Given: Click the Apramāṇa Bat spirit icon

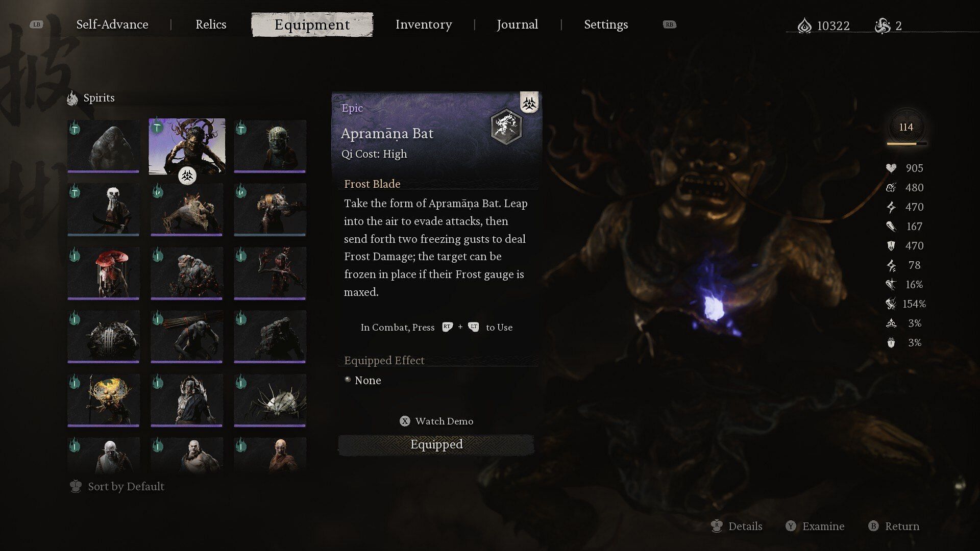Looking at the screenshot, I should [x=188, y=145].
